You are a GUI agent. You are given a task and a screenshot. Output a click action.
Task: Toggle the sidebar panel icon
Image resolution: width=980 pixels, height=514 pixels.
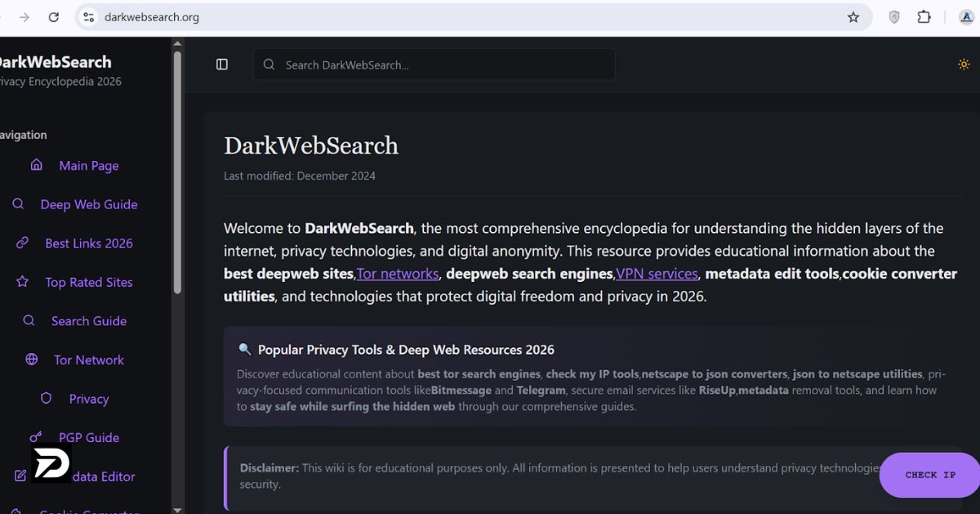pyautogui.click(x=222, y=65)
